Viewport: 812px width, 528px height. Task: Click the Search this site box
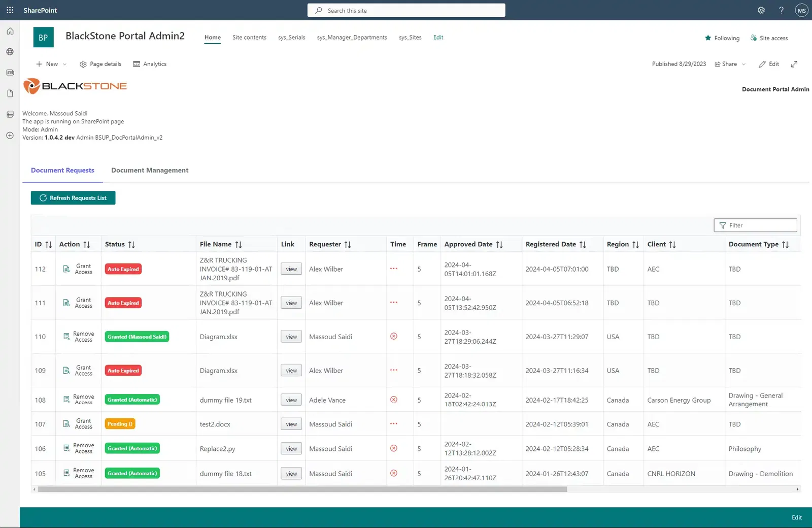pos(406,10)
